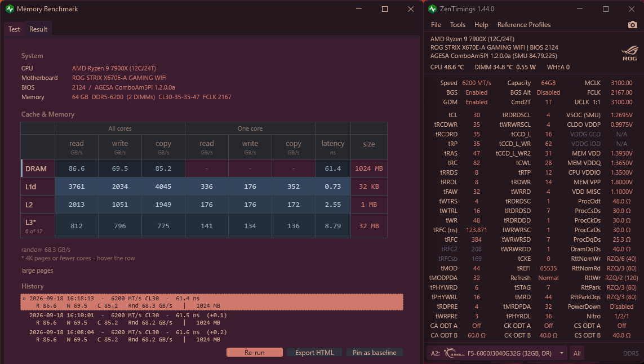Minimize the Memory Benchmark window
644x364 pixels.
358,8
